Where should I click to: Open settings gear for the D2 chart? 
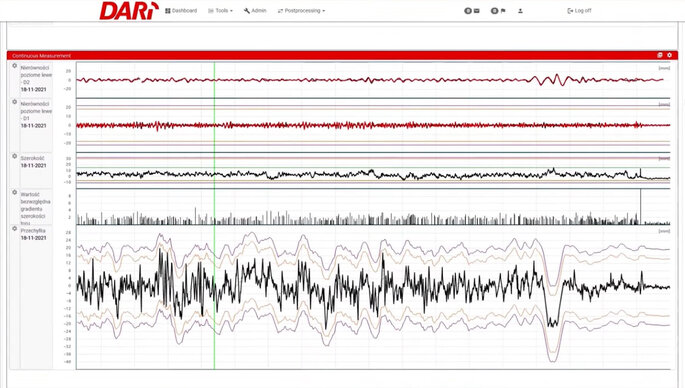(14, 66)
